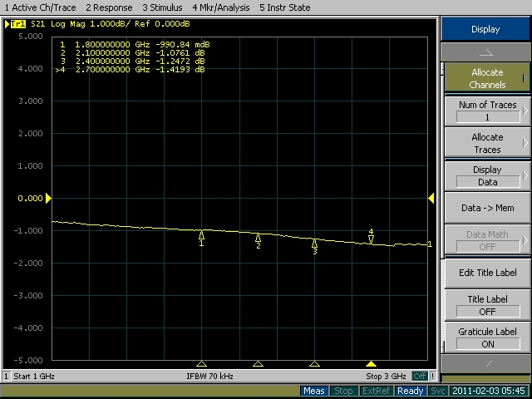Open the 5 Instr State menu

(x=284, y=7)
